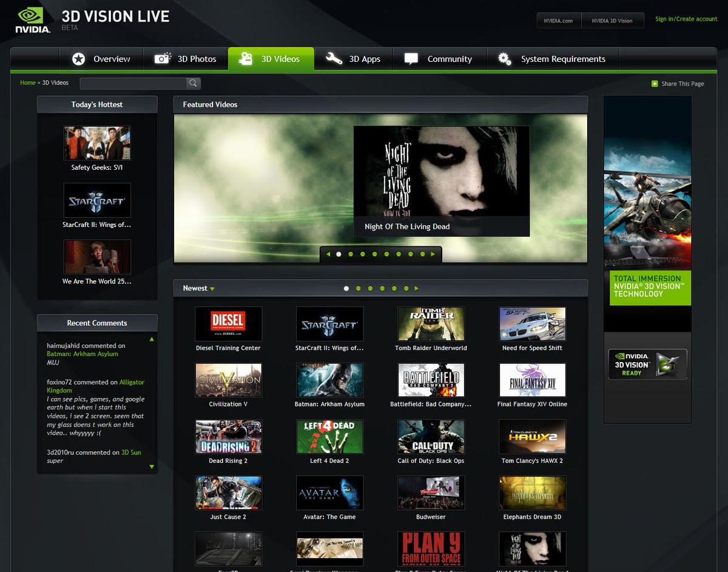Open Civilization V video thumbnail

point(229,380)
